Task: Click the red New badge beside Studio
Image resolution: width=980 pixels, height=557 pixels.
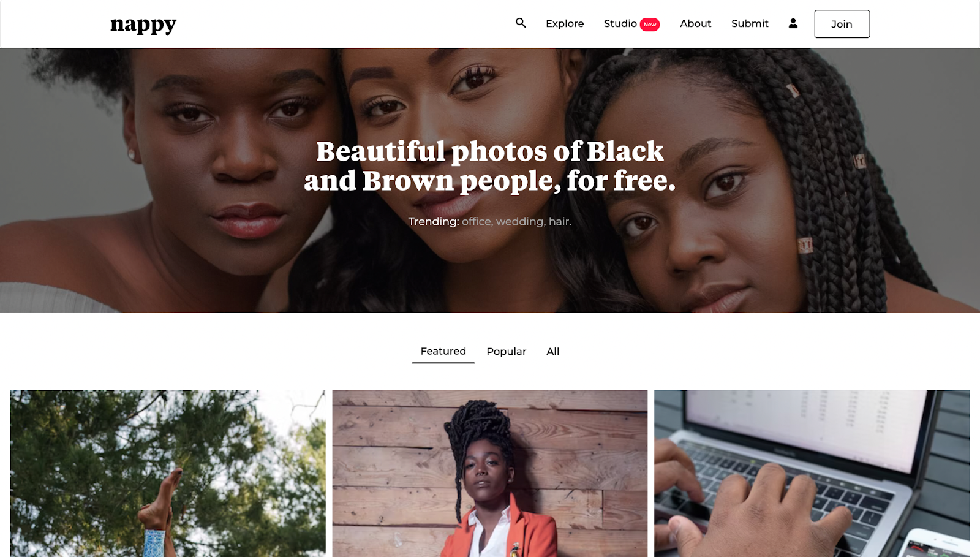Action: click(x=650, y=25)
